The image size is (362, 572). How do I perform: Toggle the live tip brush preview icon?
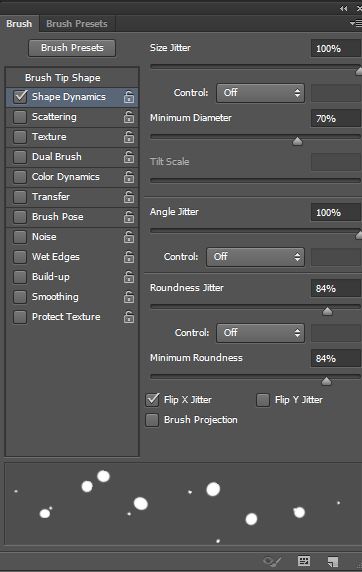click(272, 561)
